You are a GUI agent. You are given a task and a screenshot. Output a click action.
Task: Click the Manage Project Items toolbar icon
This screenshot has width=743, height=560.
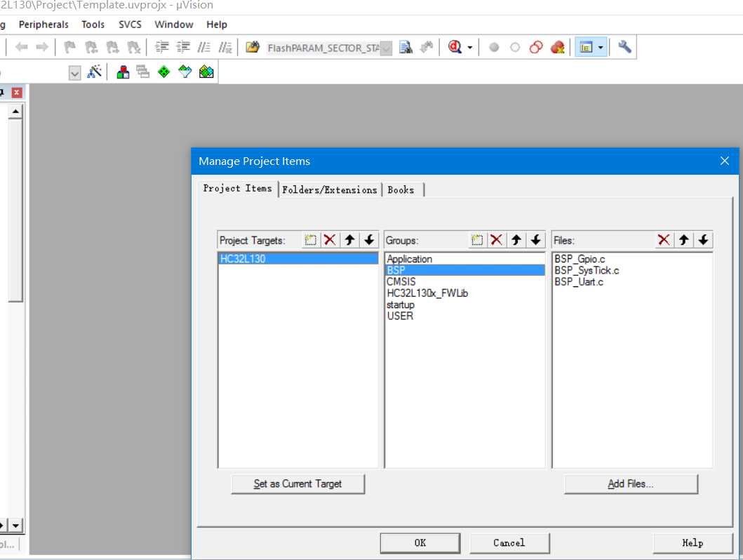[123, 72]
